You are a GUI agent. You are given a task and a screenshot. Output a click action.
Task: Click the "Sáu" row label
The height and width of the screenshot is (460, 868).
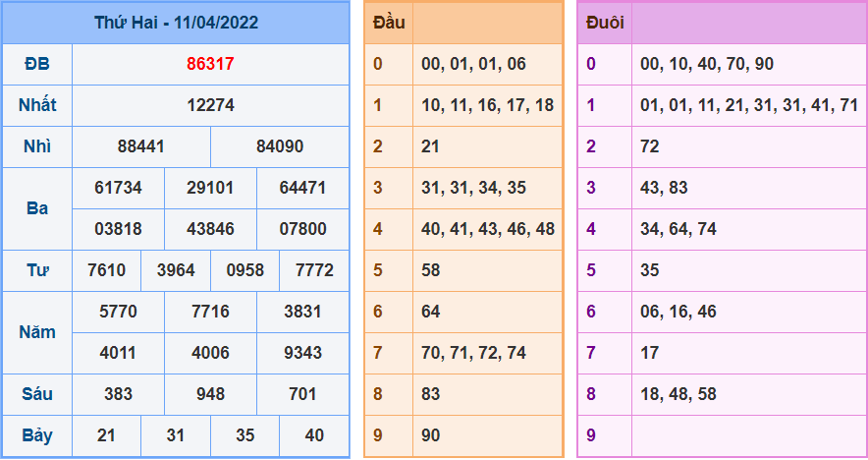click(x=37, y=394)
